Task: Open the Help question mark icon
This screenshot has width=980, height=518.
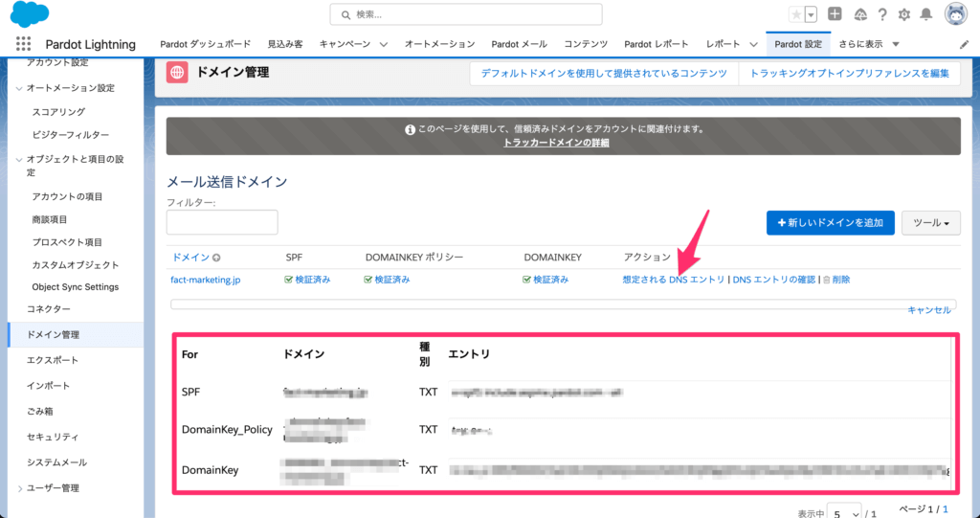Action: pos(881,14)
